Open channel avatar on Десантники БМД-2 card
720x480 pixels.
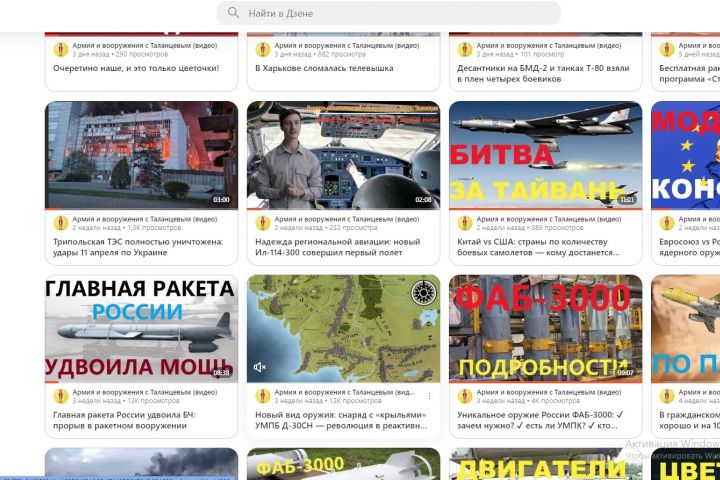465,50
